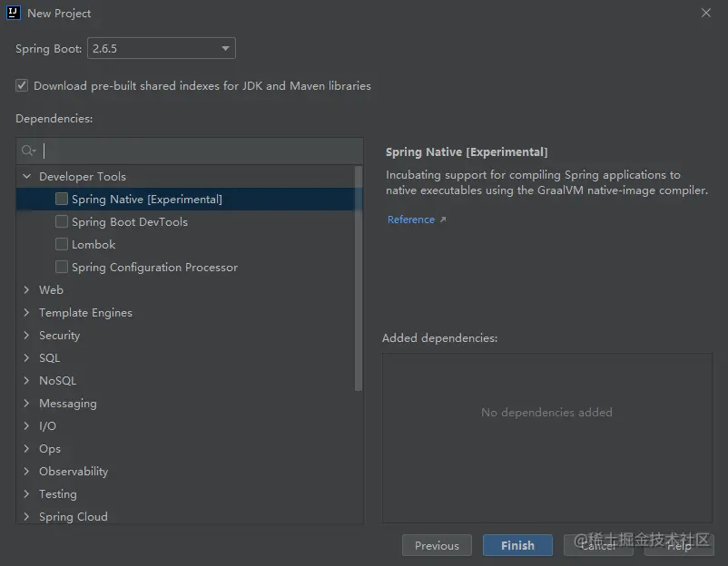Viewport: 728px width, 566px height.
Task: Select the Observability category row
Action: click(x=73, y=471)
